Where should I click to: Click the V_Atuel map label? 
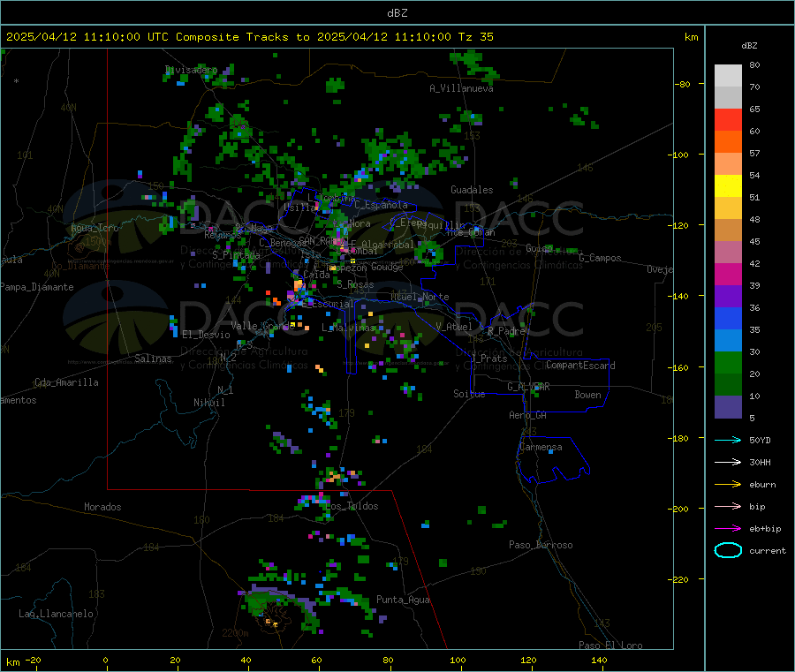click(454, 327)
